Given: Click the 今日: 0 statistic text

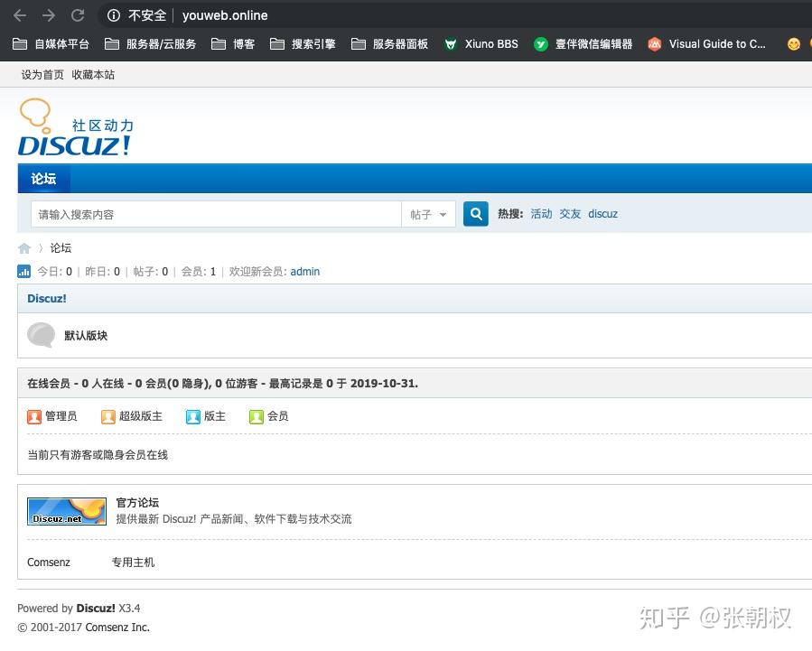Looking at the screenshot, I should click(x=54, y=272).
